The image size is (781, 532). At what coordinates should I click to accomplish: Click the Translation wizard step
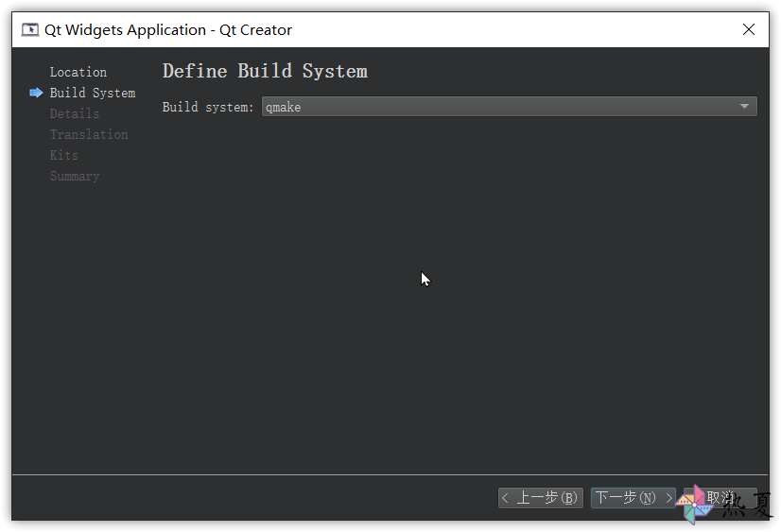pos(89,135)
